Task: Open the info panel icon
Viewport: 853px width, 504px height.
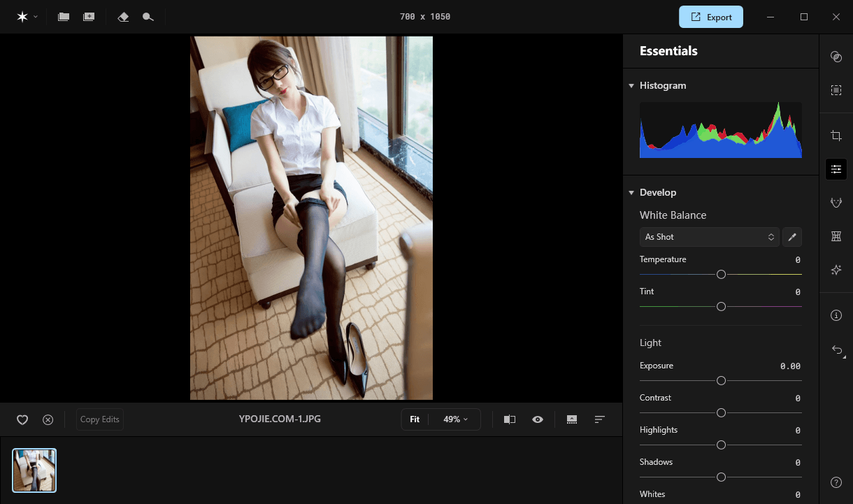Action: pyautogui.click(x=836, y=315)
